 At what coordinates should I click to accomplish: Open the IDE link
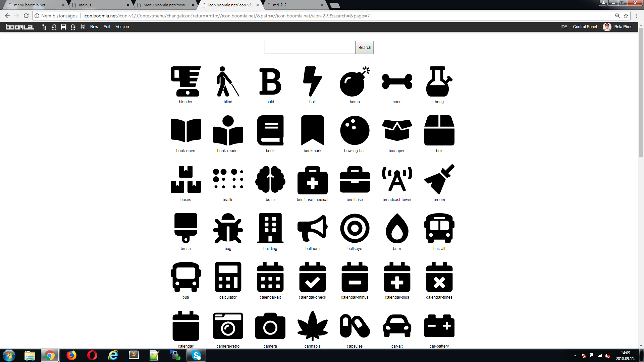coord(563,27)
